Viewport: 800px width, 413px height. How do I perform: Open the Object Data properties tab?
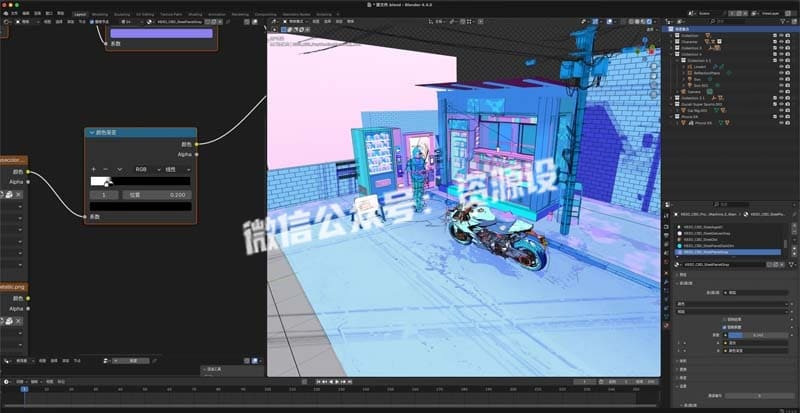(x=666, y=317)
